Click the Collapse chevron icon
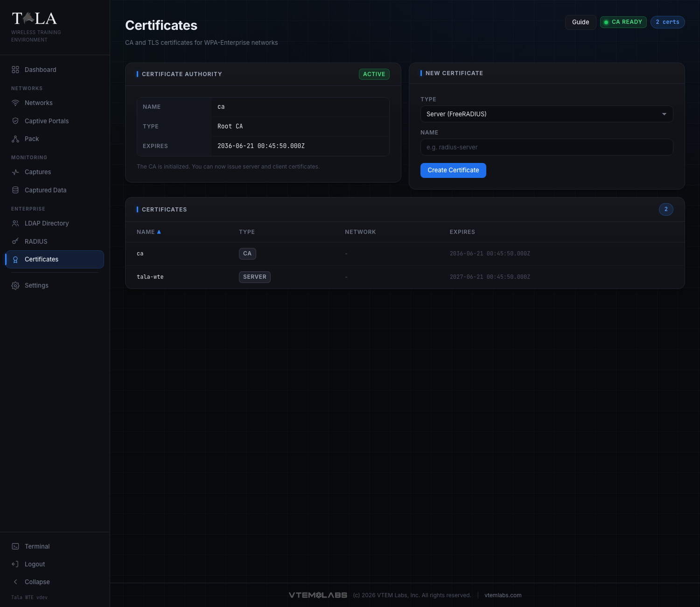Image resolution: width=700 pixels, height=607 pixels. [x=15, y=582]
